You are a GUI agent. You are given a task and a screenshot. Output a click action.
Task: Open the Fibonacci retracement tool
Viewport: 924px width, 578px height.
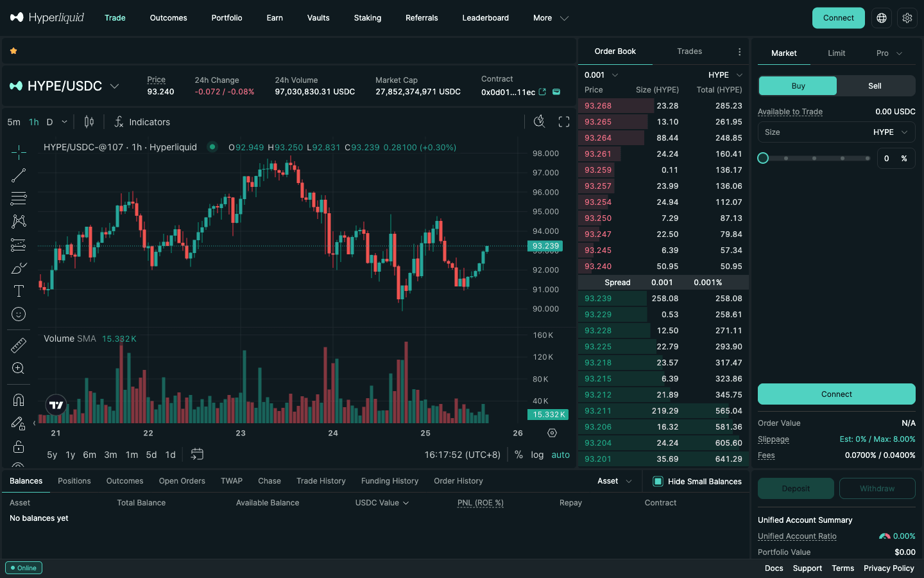pyautogui.click(x=19, y=198)
